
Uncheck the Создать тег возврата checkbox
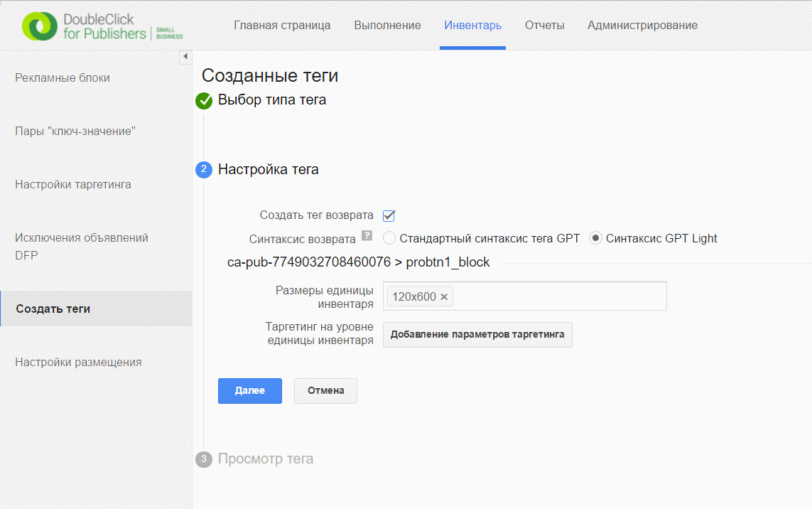tap(389, 215)
